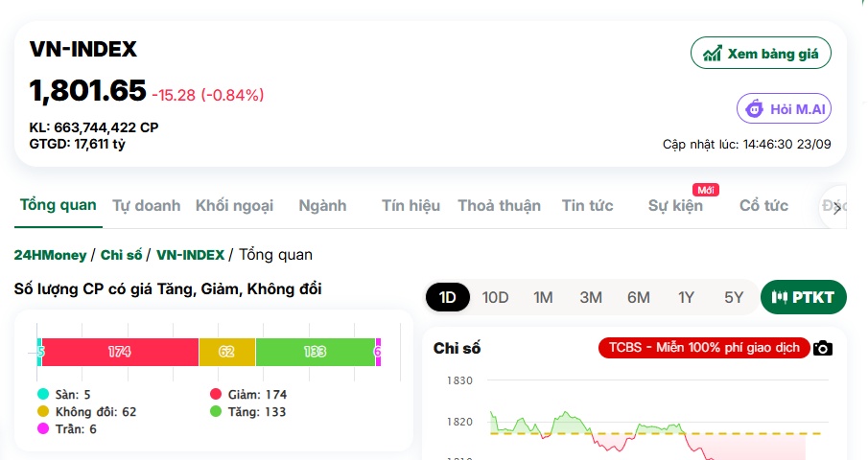Click the red 174 declining stocks bar
This screenshot has height=460, width=868.
tap(120, 352)
